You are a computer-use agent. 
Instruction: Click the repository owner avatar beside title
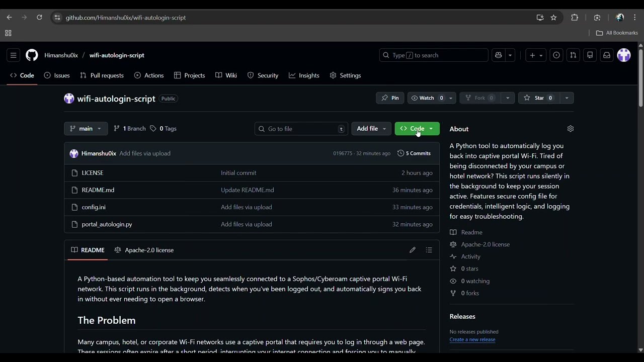click(69, 99)
